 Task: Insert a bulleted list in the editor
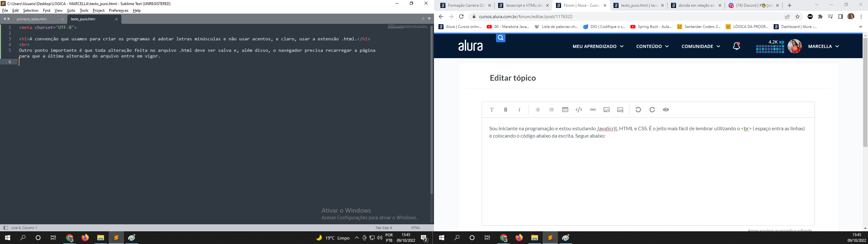551,110
